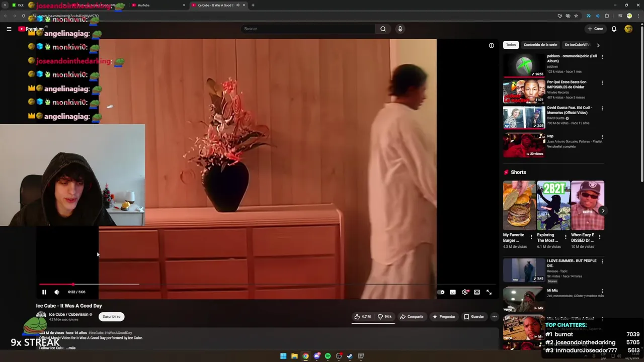Open the Rap playlist title
Screen dimensions: 644x362
point(550,136)
